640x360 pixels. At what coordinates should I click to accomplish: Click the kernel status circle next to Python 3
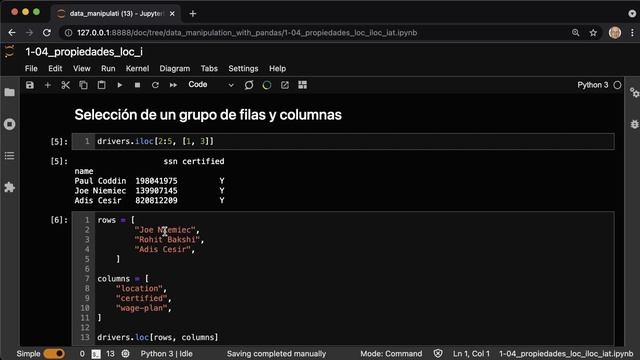click(617, 85)
